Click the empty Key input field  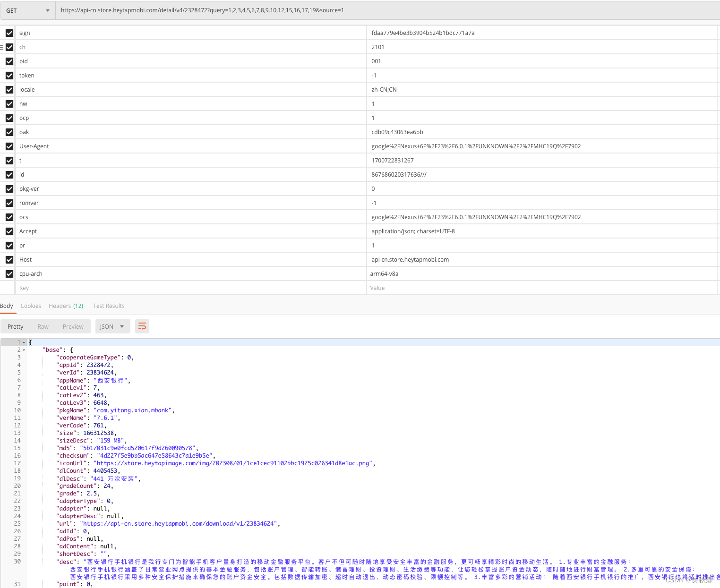tap(191, 288)
